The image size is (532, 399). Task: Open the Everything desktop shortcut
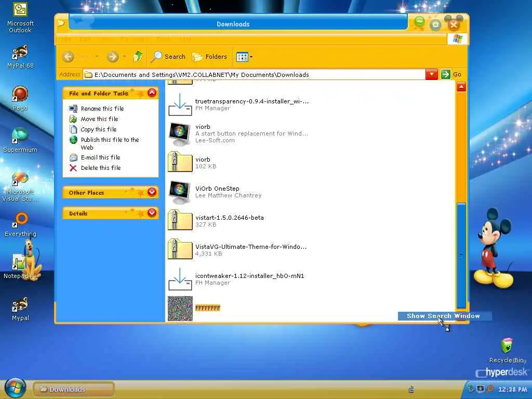(x=20, y=224)
